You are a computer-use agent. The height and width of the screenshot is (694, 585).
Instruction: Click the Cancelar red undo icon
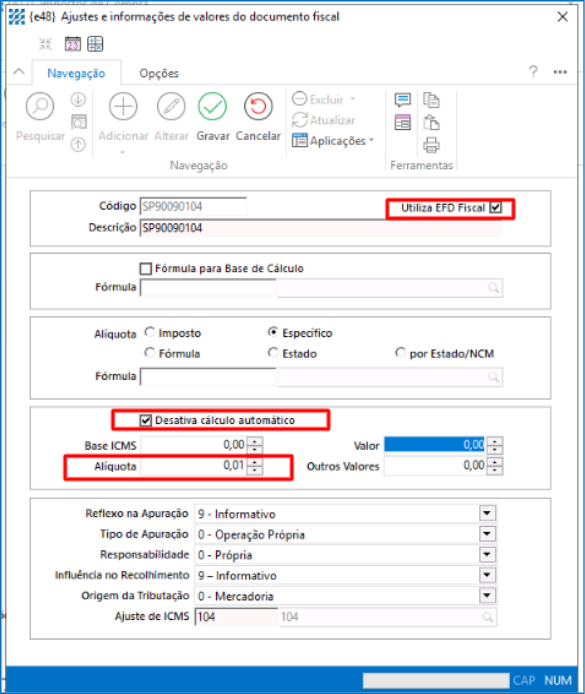(x=258, y=107)
